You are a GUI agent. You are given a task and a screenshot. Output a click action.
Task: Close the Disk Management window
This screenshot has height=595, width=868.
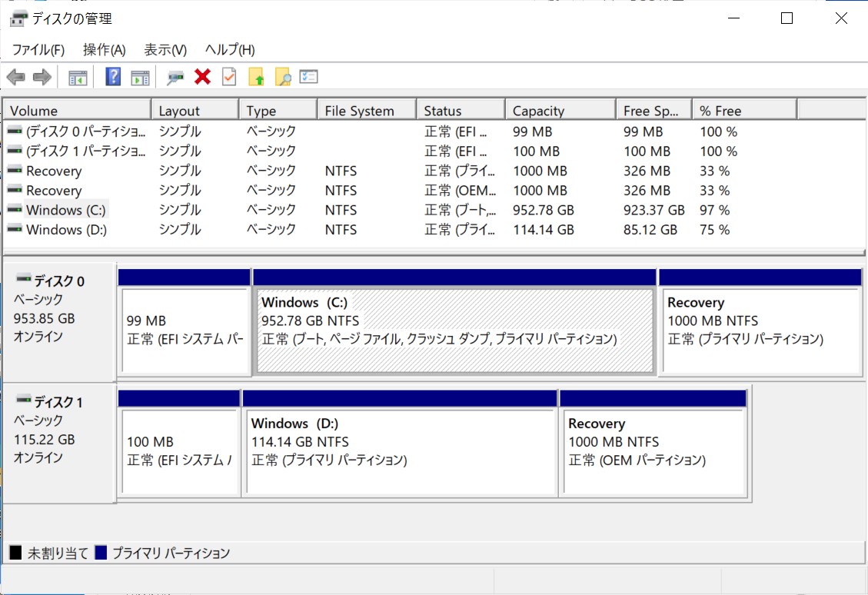[x=841, y=18]
